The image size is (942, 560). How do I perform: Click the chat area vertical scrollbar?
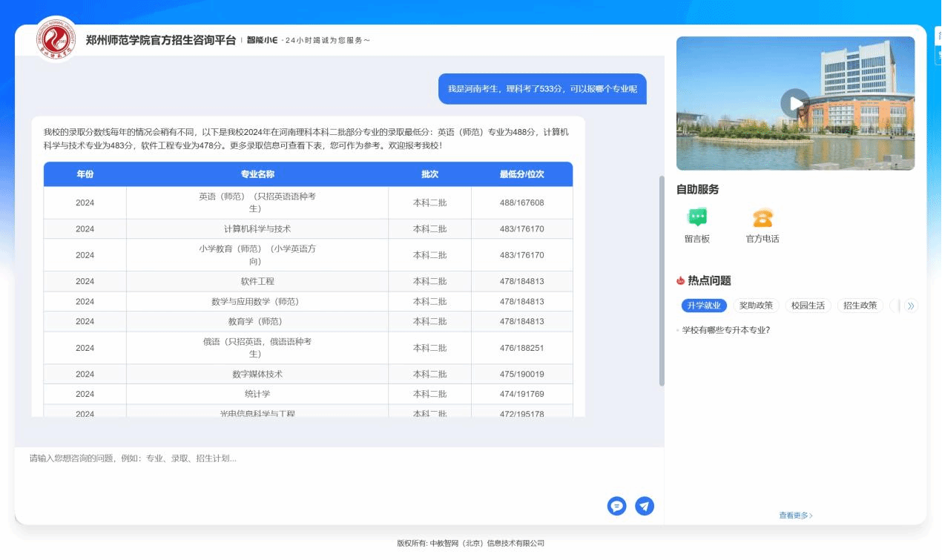[x=662, y=280]
